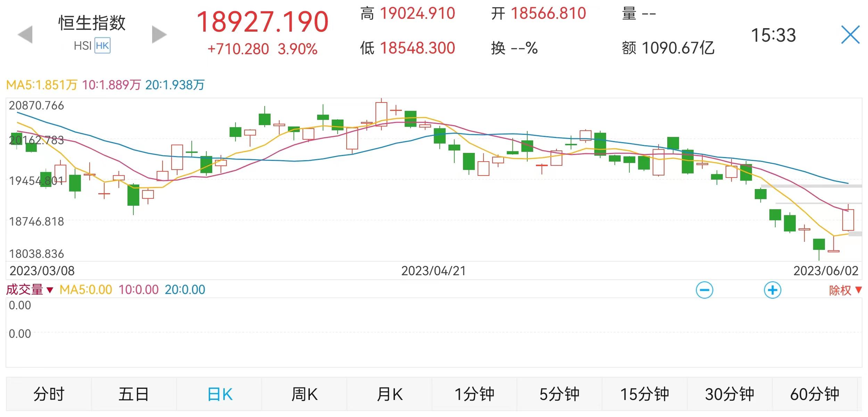Go to next index with right arrow
868x417 pixels.
pyautogui.click(x=159, y=34)
